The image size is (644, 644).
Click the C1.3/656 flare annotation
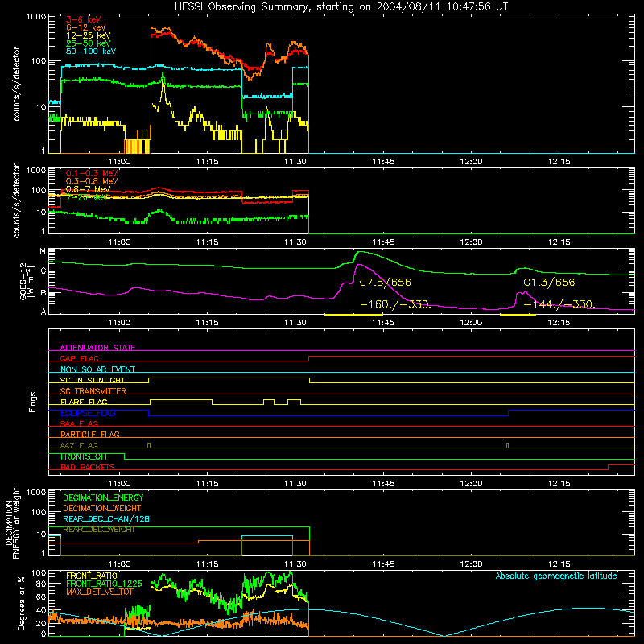click(549, 283)
